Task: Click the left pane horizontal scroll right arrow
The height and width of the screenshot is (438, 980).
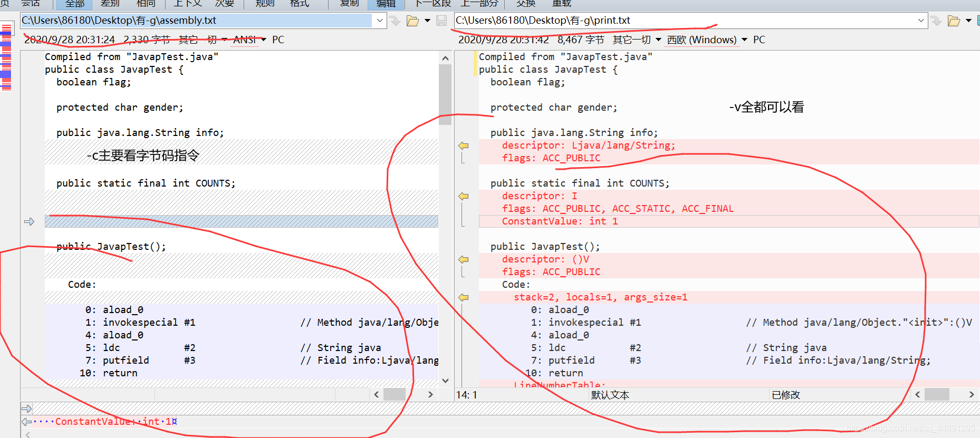Action: (430, 394)
